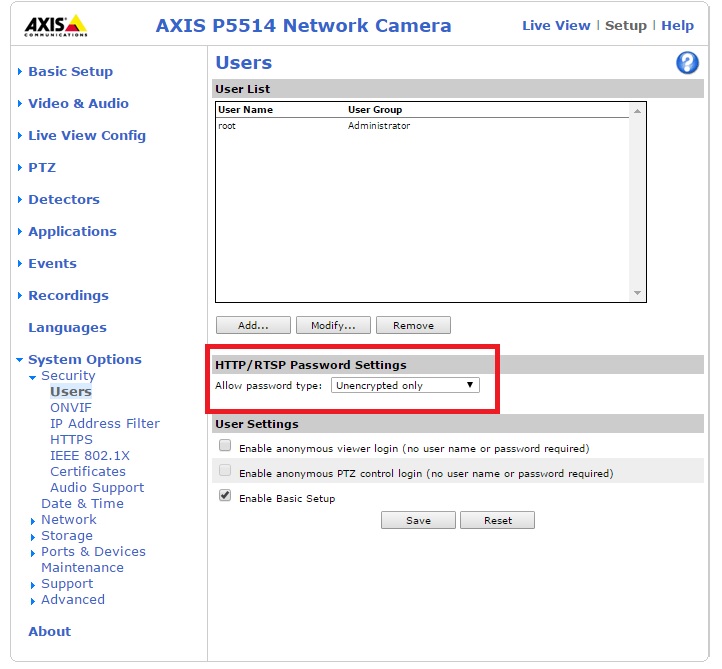Expand the Network submenu
Image resolution: width=722 pixels, height=669 pixels.
pos(69,520)
